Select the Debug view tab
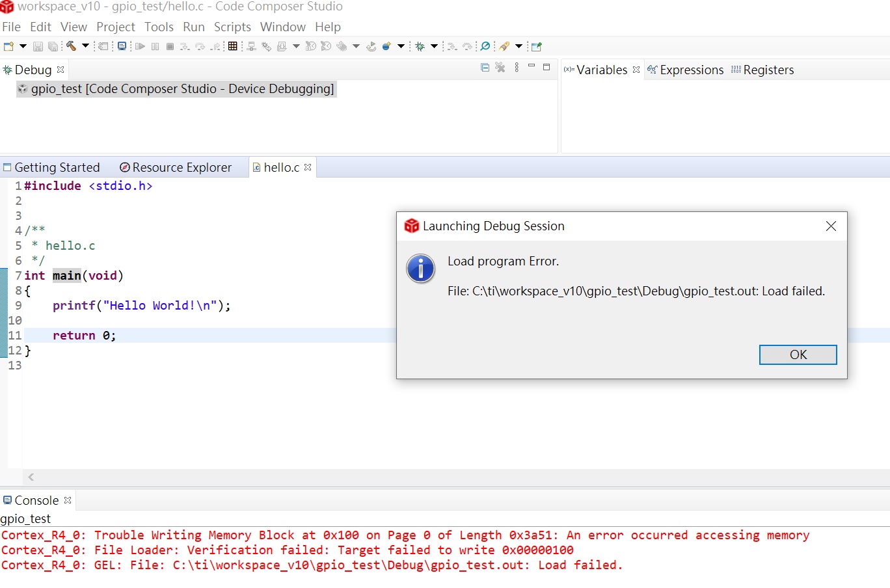890x588 pixels. pos(33,70)
